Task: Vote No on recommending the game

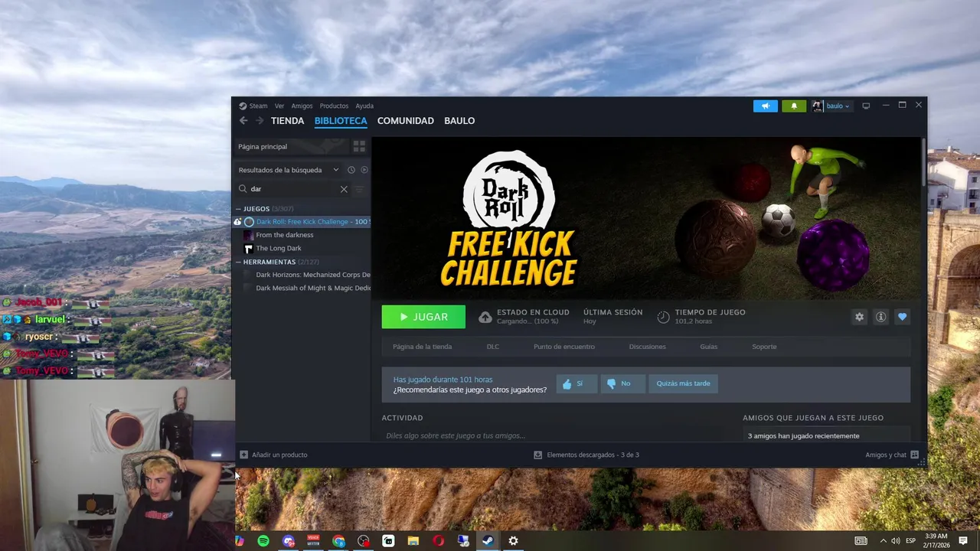Action: click(622, 383)
